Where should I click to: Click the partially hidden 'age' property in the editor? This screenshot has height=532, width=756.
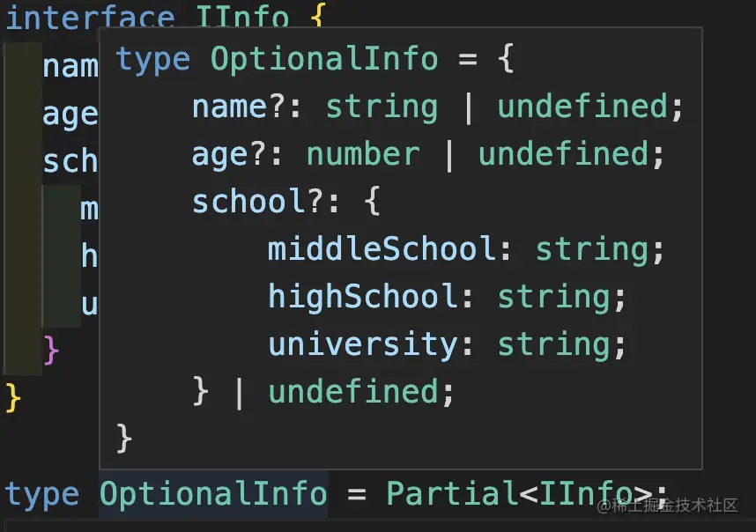click(70, 115)
